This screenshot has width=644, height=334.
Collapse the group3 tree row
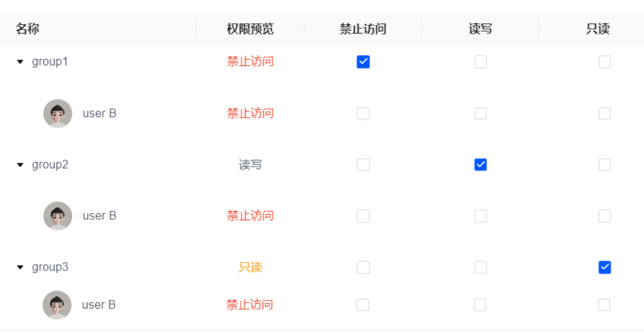(x=20, y=268)
